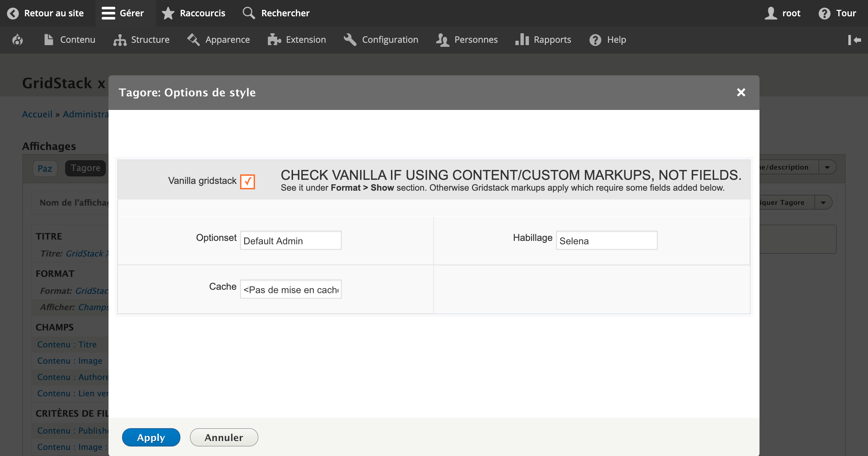Collapse toolbar with the orientation toggle icon
This screenshot has width=868, height=456.
click(854, 40)
